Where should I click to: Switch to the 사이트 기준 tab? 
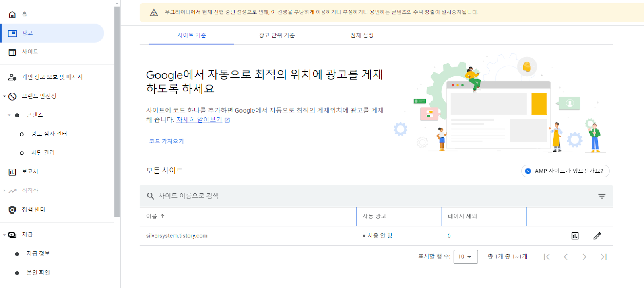pos(192,35)
